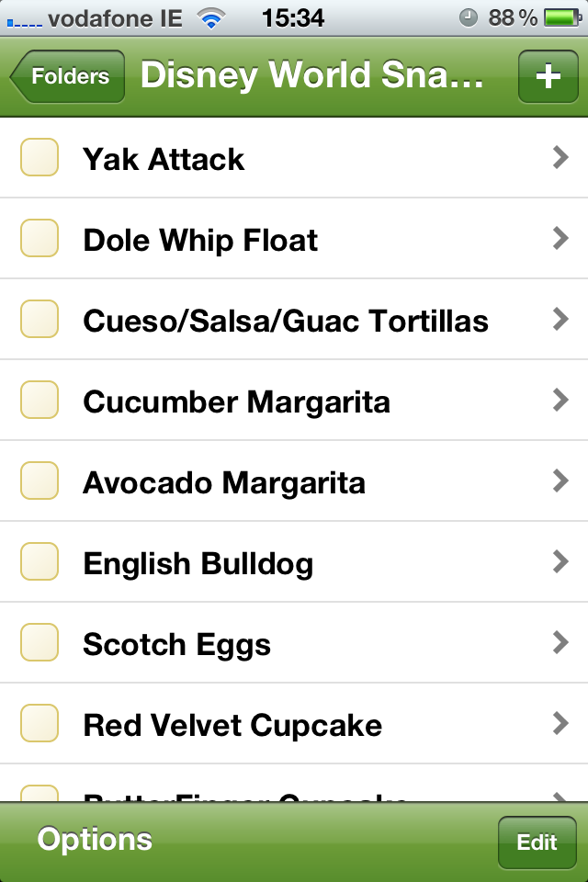Tick the Dole Whip Float checkbox
This screenshot has width=588, height=882.
coord(40,239)
